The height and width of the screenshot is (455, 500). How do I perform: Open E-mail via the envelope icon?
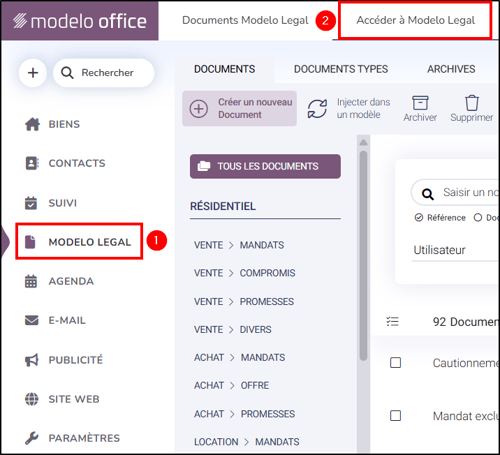32,320
